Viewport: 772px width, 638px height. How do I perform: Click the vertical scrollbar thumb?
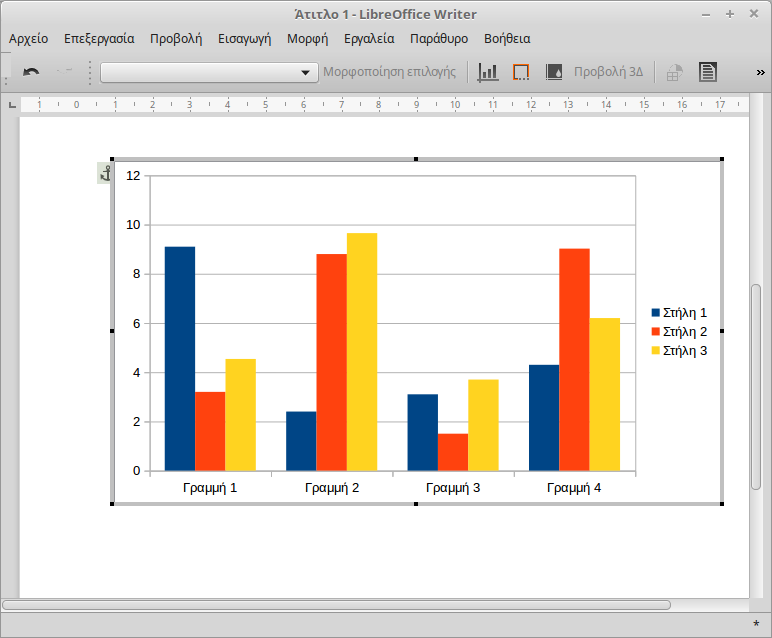tap(756, 385)
